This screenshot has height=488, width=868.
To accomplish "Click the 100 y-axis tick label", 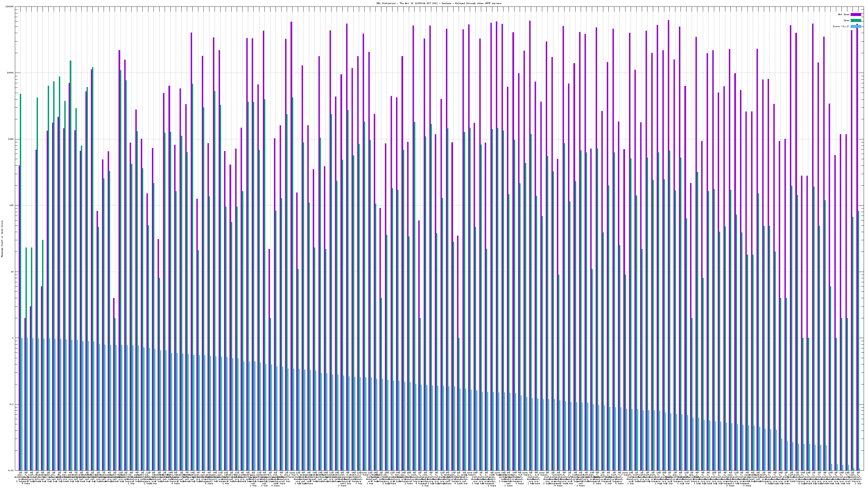I will (12, 206).
